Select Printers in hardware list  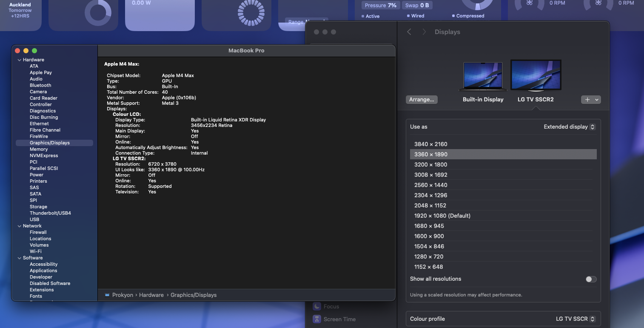(38, 181)
